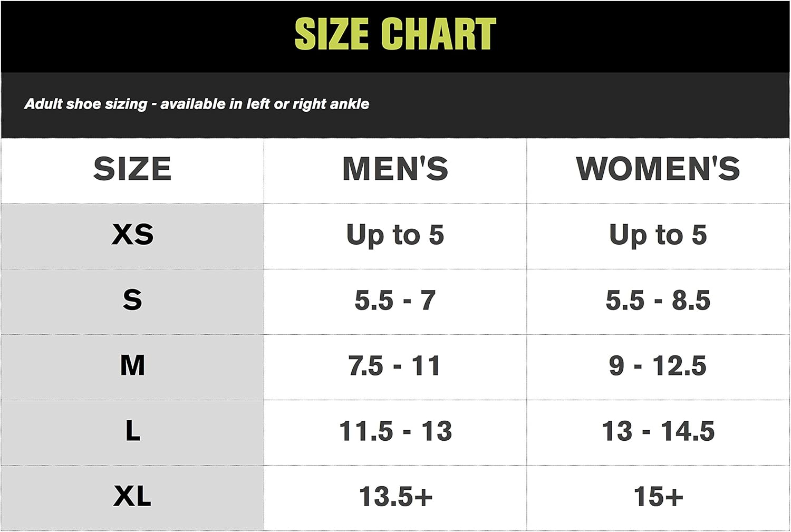Image resolution: width=791 pixels, height=532 pixels.
Task: Click the SIZE CHART title
Action: click(395, 34)
